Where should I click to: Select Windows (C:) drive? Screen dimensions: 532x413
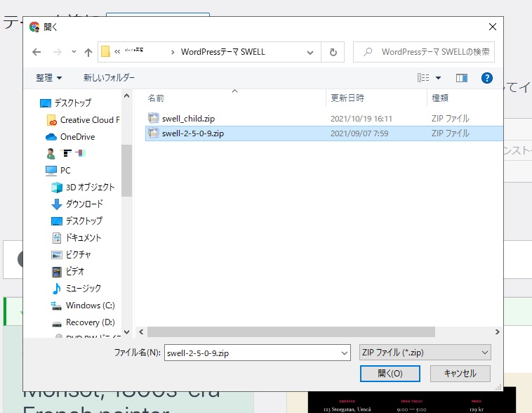coord(83,306)
